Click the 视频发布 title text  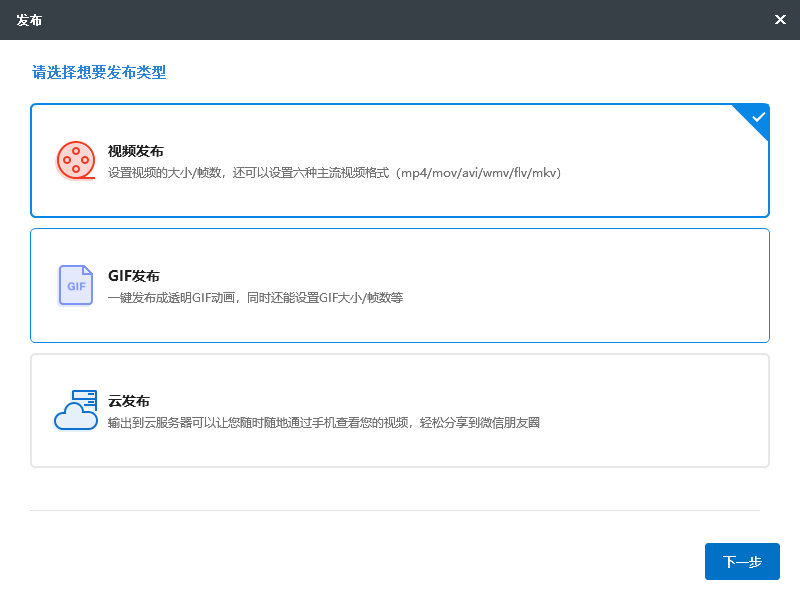click(136, 151)
